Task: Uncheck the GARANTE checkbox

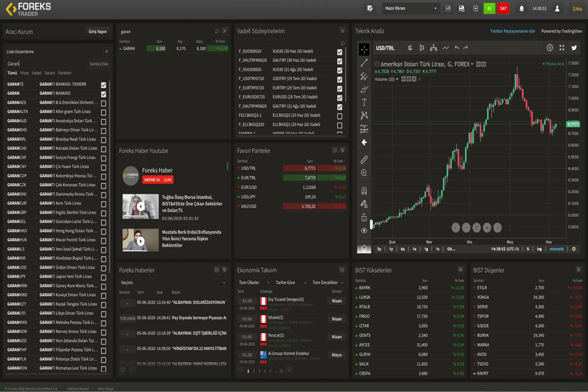Action: [104, 85]
